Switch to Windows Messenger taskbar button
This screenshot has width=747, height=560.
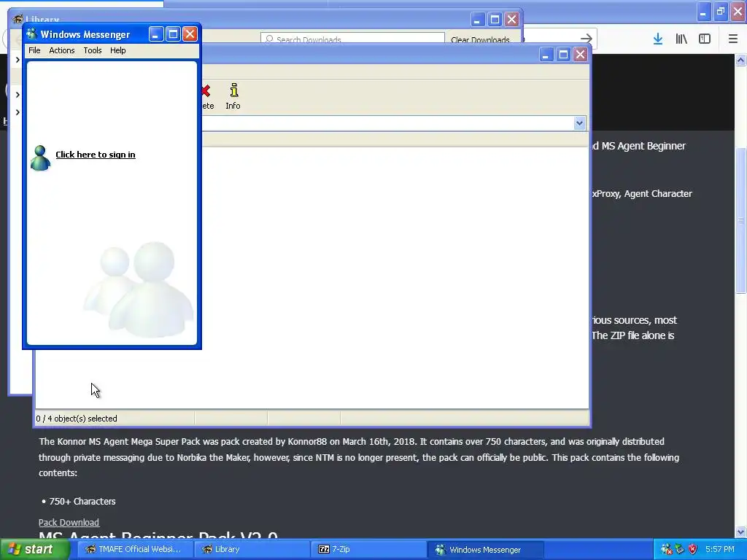(485, 550)
